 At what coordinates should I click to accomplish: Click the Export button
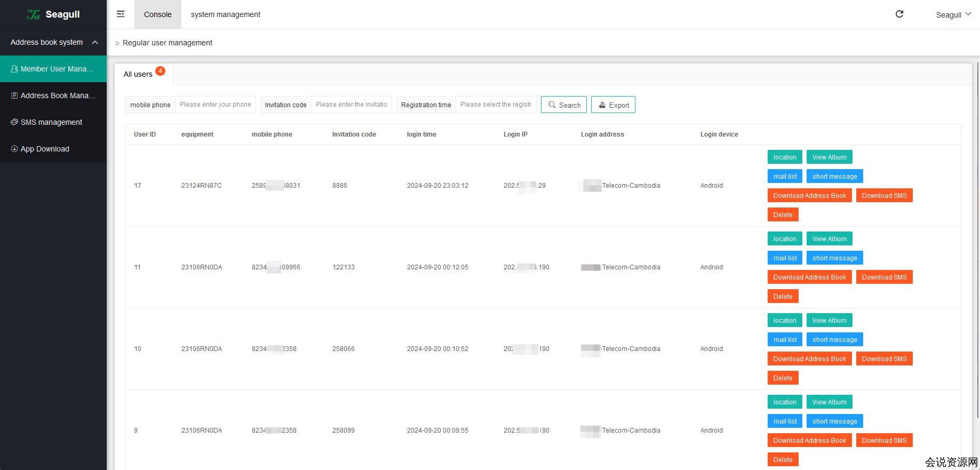point(613,105)
